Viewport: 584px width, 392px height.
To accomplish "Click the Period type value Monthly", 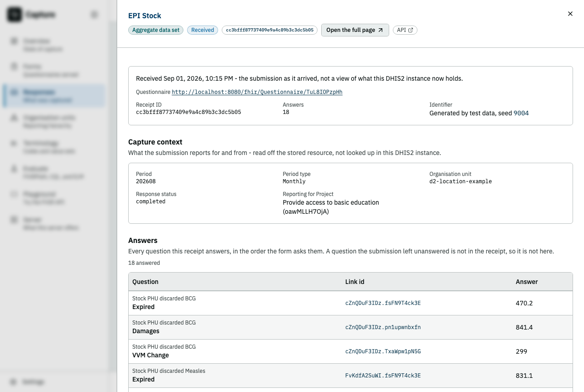I will tap(294, 181).
